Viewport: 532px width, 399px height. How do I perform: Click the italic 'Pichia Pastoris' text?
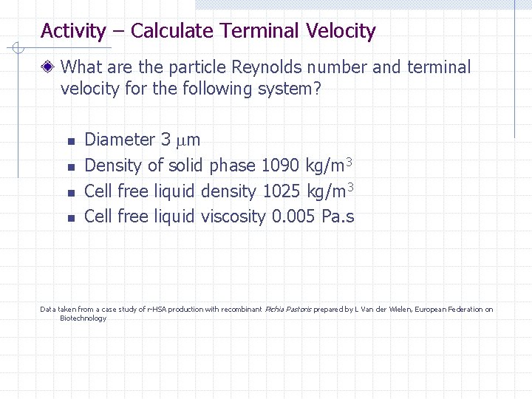(288, 310)
